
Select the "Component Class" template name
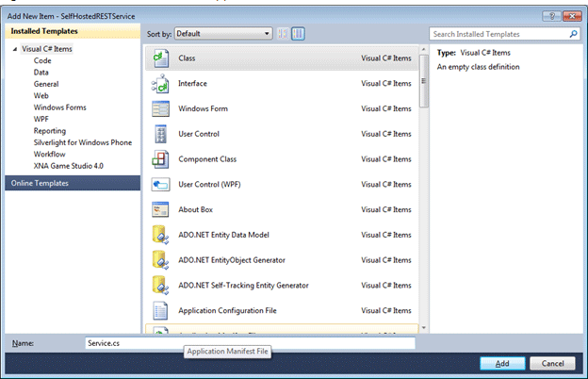coord(207,159)
